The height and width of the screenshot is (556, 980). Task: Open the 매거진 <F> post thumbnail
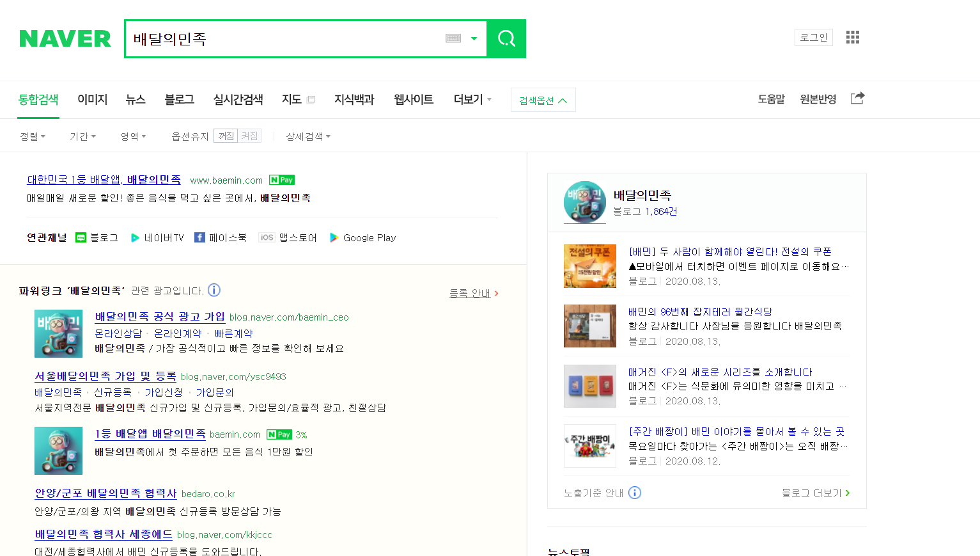[x=590, y=386]
